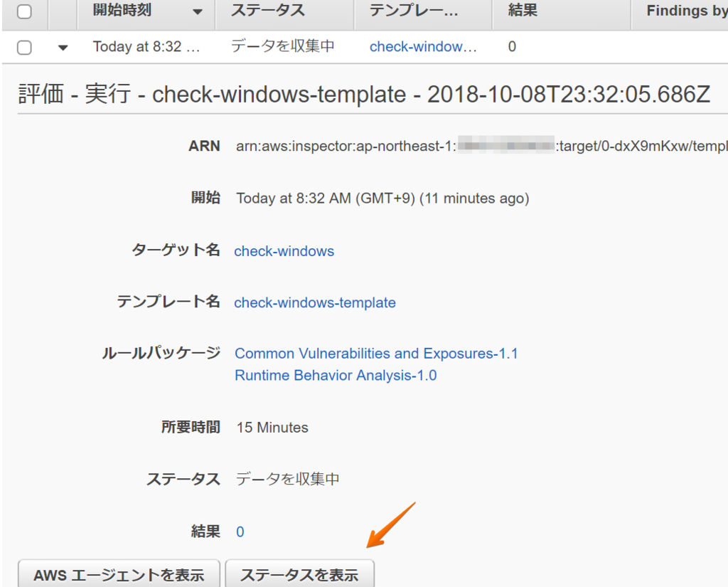Click the ステータスを表示 button
Viewport: 728px width, 587px height.
pos(299,574)
